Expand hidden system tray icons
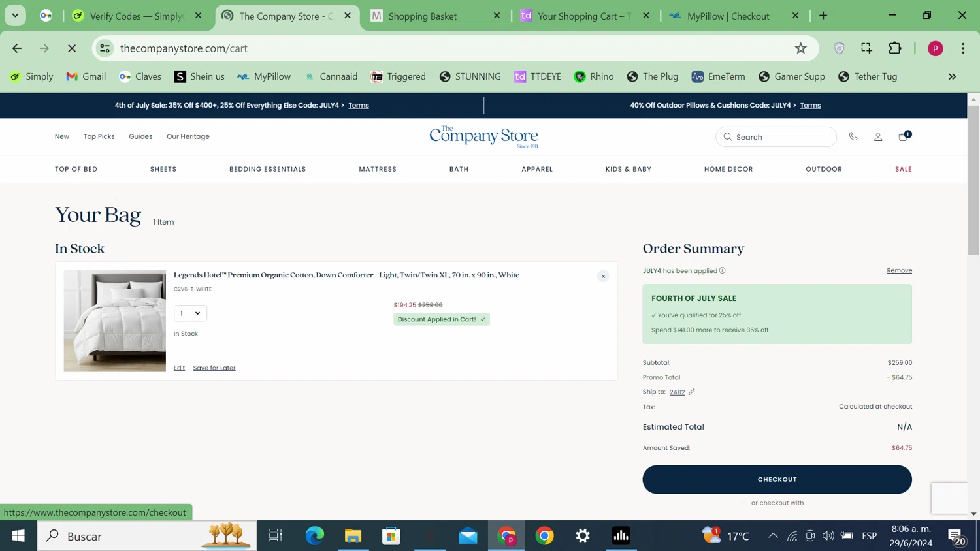980x551 pixels. [773, 536]
